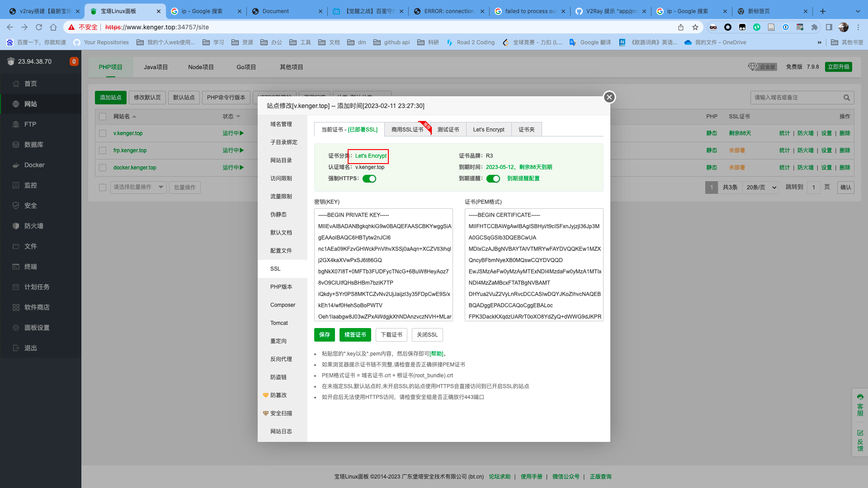Open the software store grid icon

tap(16, 307)
